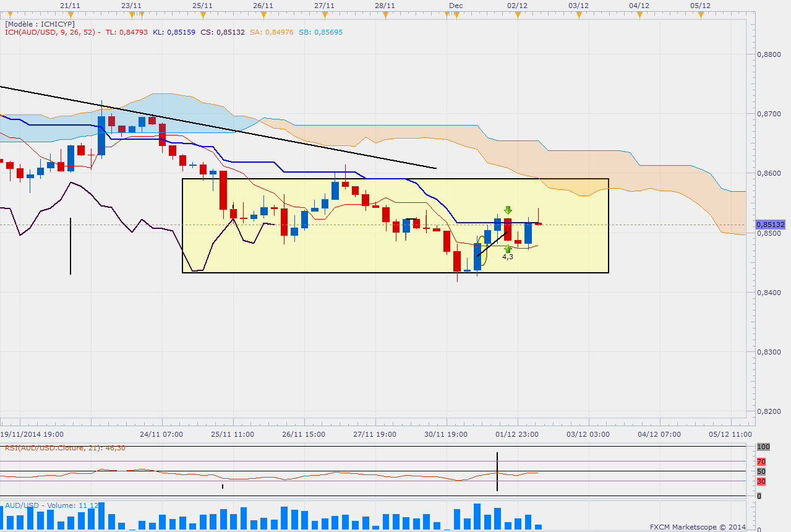Click the "03/12 03:00" time axis label
The width and height of the screenshot is (791, 532).
(589, 434)
